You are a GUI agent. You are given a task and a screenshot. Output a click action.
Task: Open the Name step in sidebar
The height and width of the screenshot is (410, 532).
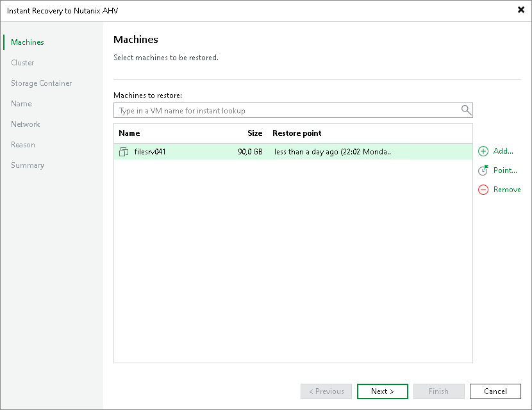click(21, 104)
